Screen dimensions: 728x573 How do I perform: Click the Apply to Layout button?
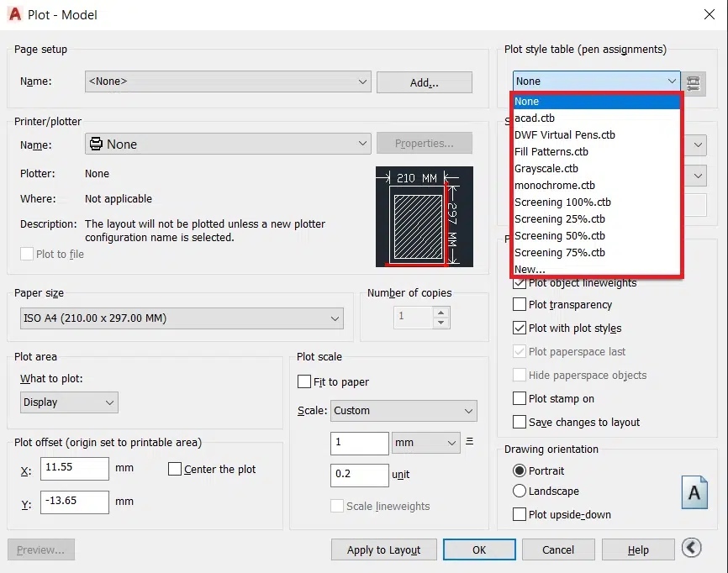383,550
